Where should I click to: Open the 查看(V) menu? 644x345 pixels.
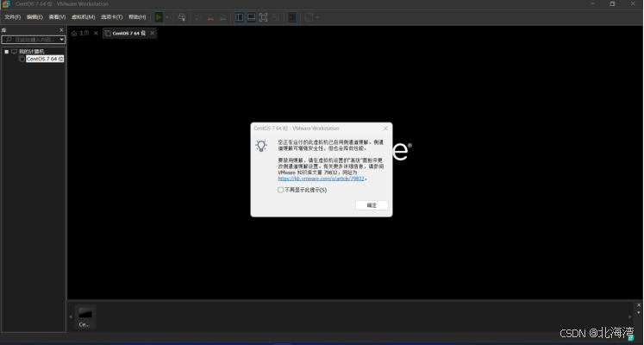click(x=57, y=17)
